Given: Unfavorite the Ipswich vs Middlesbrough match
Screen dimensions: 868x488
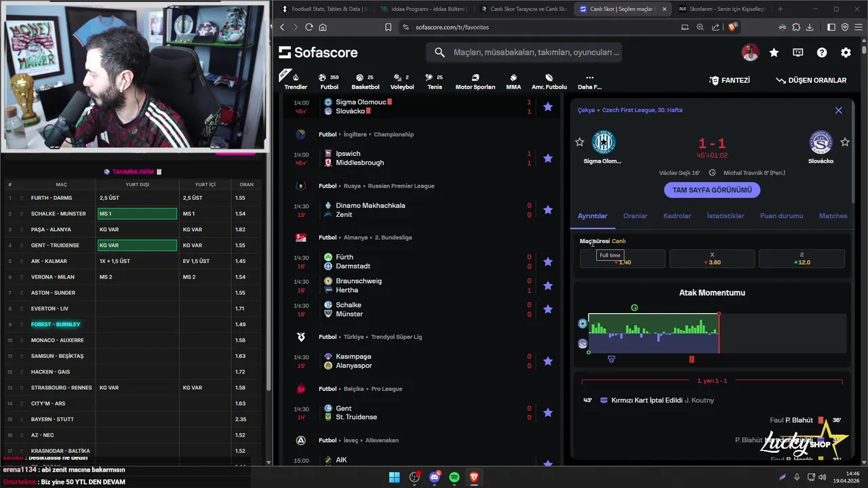Looking at the screenshot, I should (548, 158).
